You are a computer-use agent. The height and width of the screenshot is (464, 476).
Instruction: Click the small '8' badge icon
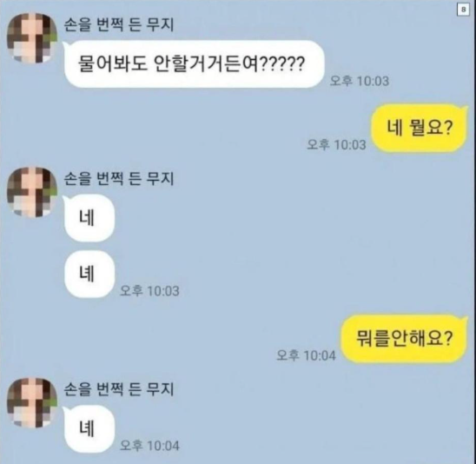[x=463, y=10]
